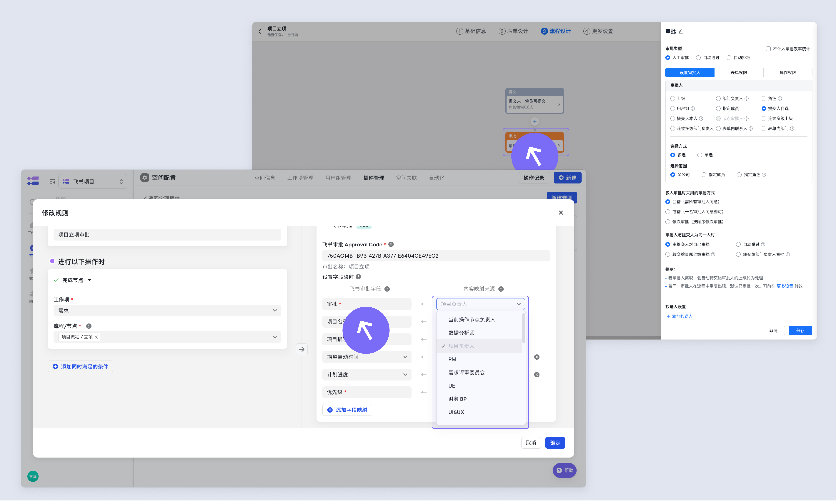This screenshot has width=836, height=504.
Task: Show info for 飞书审批 Approval Code
Action: (x=391, y=244)
